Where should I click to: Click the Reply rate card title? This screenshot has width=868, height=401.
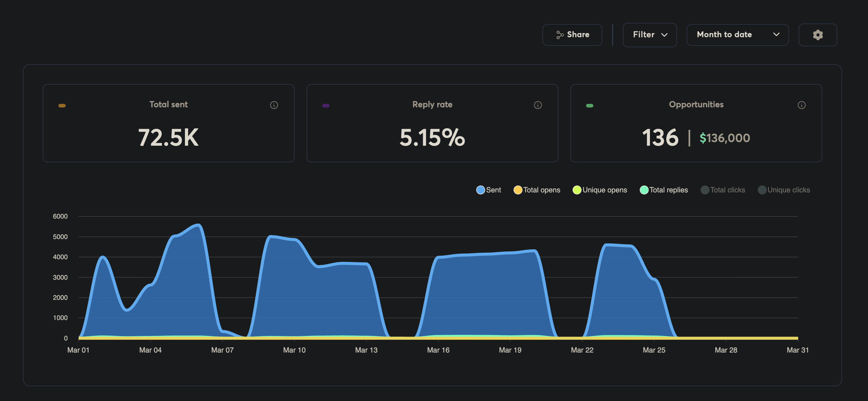(432, 104)
